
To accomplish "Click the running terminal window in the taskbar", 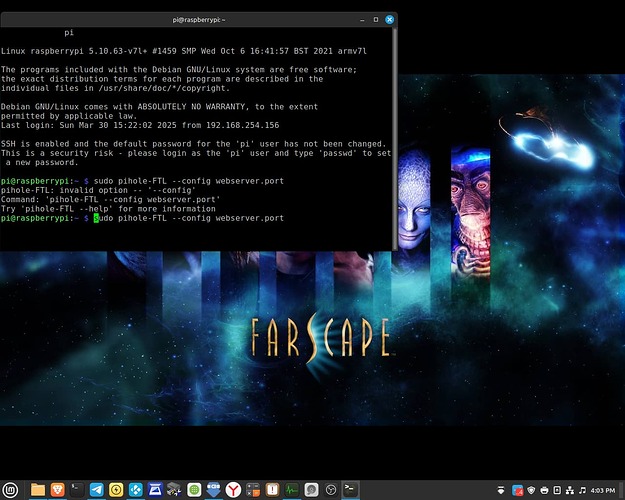I will (x=350, y=490).
